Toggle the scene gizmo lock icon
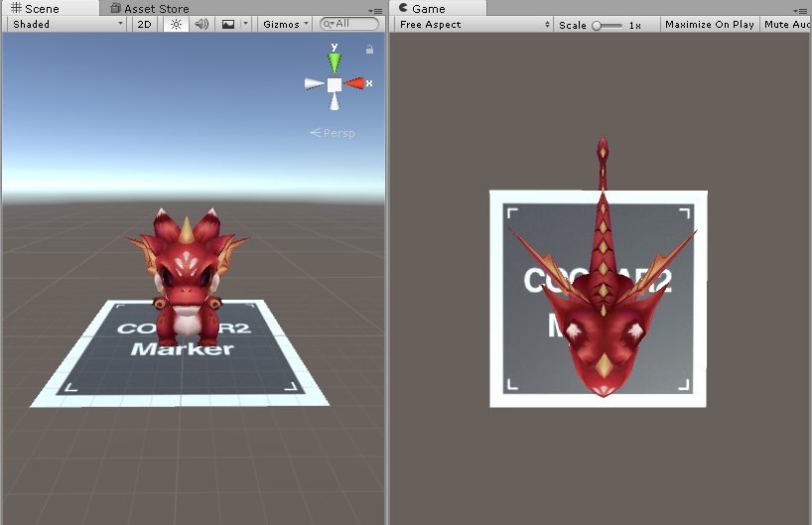Viewport: 812px width, 525px height. [x=369, y=50]
